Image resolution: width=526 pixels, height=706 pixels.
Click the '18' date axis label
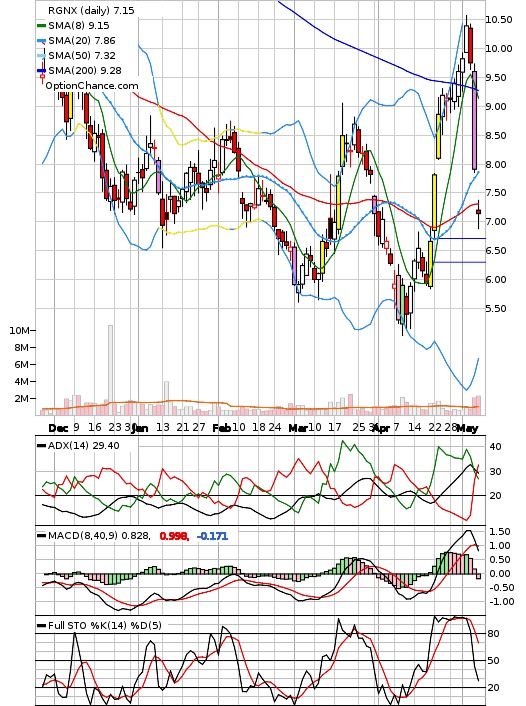pos(259,427)
